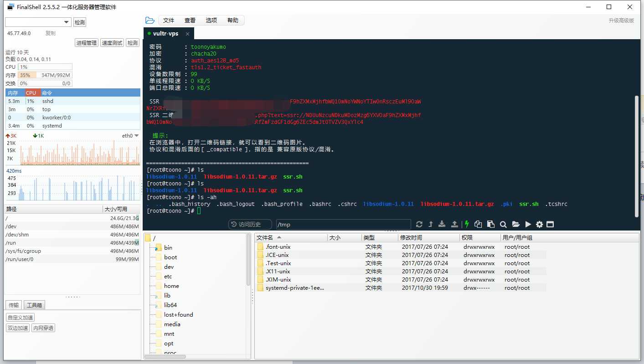Click 检测 button next to host combo box
The image size is (644, 364).
pyautogui.click(x=80, y=22)
